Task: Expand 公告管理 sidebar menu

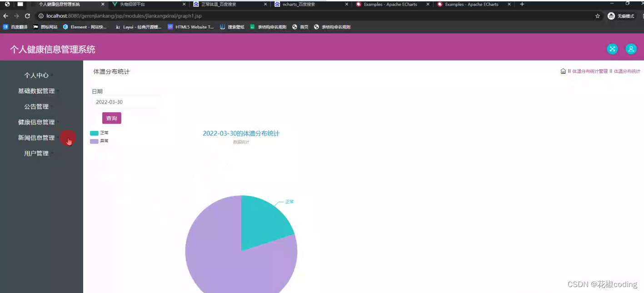Action: [36, 106]
